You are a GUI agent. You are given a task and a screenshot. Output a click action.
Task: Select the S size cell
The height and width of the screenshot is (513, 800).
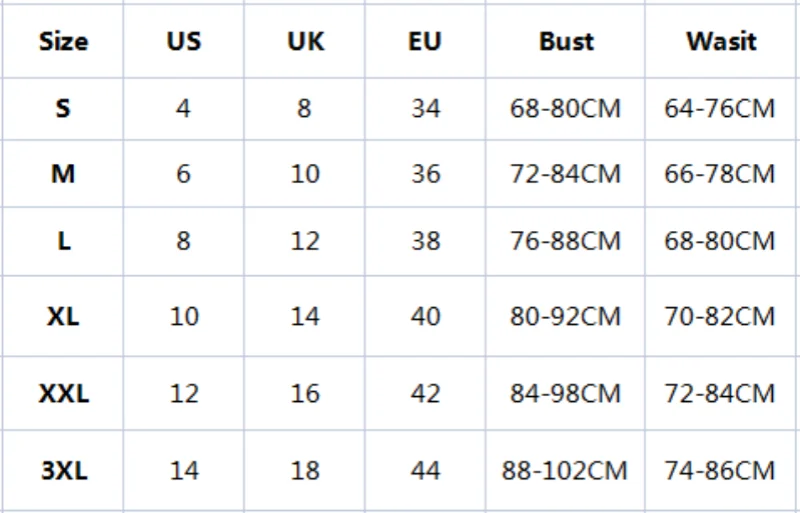point(63,108)
